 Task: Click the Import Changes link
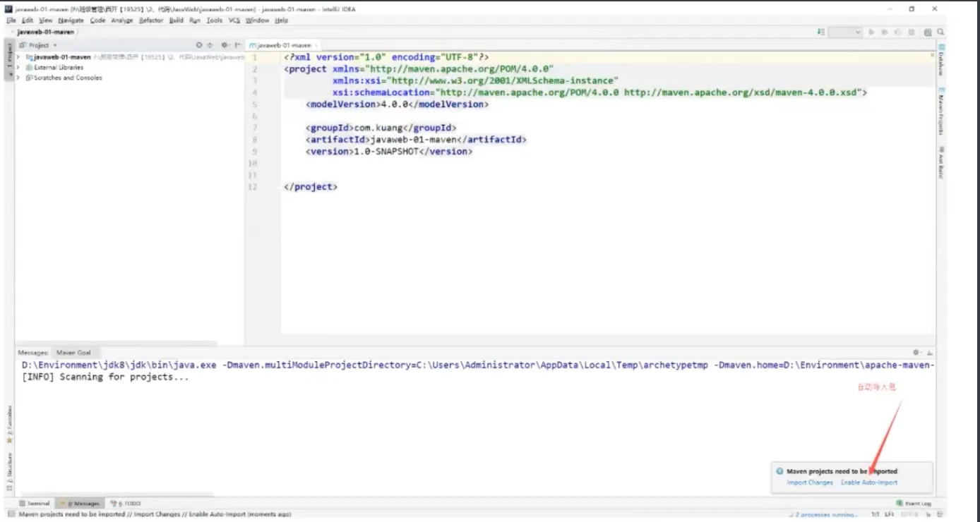810,482
